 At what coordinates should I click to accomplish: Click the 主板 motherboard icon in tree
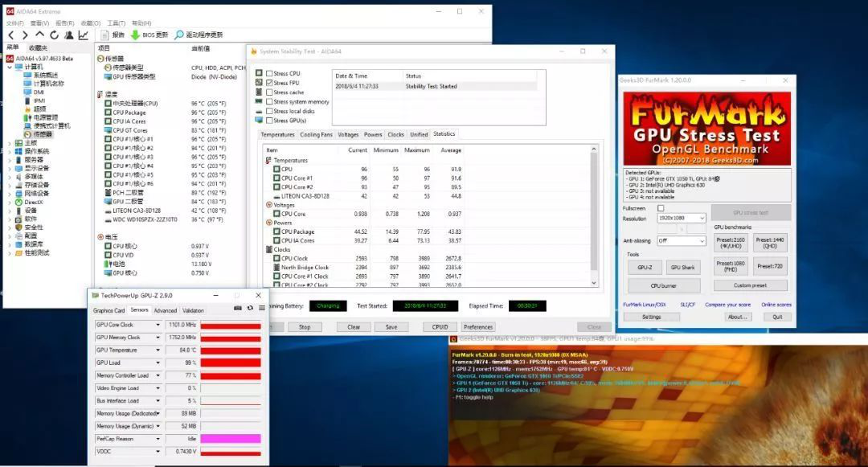[x=18, y=143]
